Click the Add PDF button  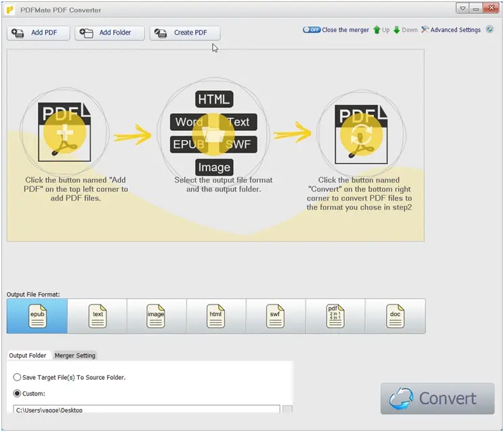[x=38, y=33]
